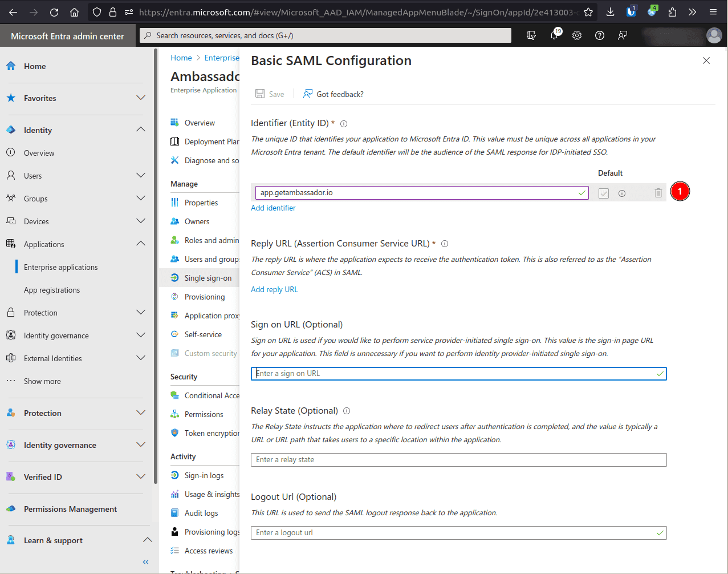Click the Add reply URL link
The height and width of the screenshot is (574, 728).
[x=274, y=289]
